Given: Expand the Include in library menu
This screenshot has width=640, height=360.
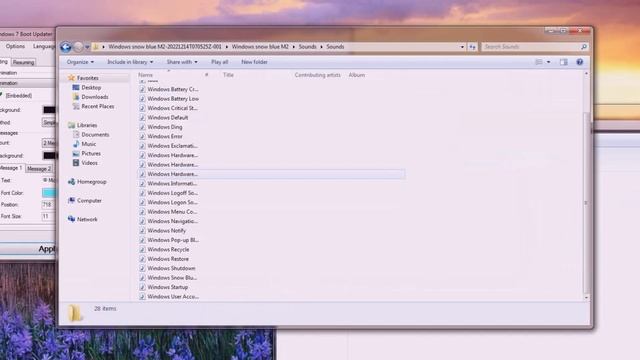Looking at the screenshot, I should [x=130, y=62].
